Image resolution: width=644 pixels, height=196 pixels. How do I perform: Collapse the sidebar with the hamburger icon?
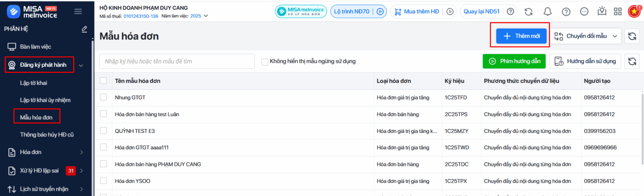(x=78, y=11)
